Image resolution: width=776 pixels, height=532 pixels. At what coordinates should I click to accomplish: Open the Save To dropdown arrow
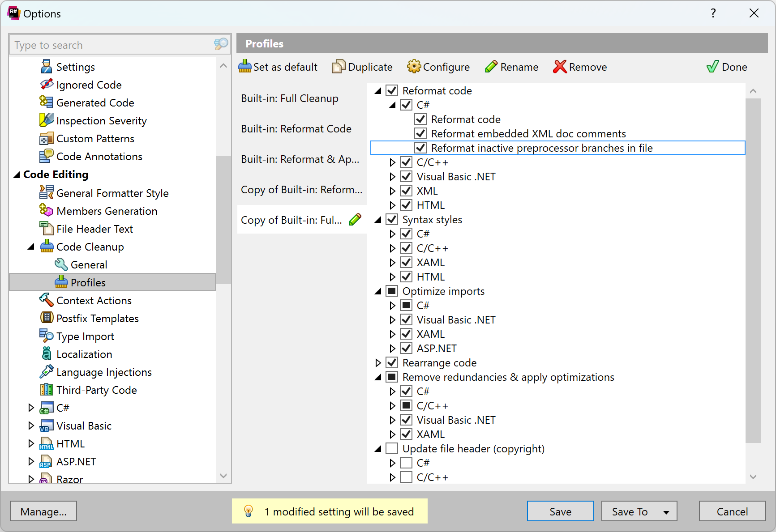[666, 512]
